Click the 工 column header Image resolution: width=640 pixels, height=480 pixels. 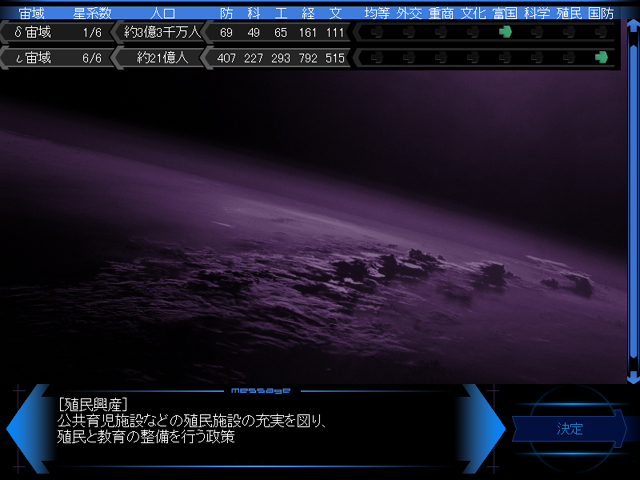(x=281, y=13)
